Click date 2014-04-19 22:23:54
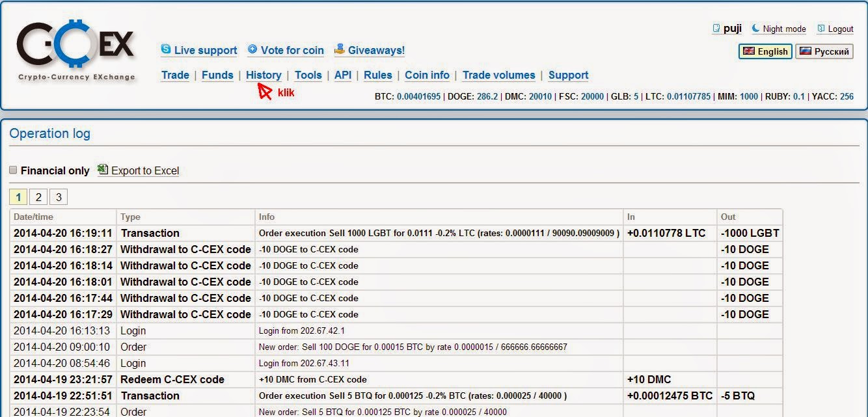 tap(62, 411)
